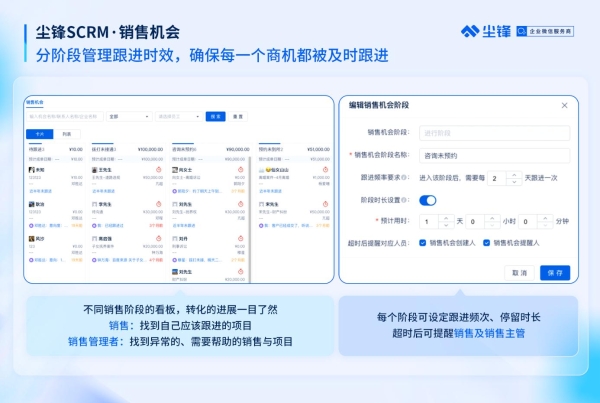The width and height of the screenshot is (600, 403).
Task: Click the ¥100,000.00 column total amount
Action: click(x=150, y=149)
